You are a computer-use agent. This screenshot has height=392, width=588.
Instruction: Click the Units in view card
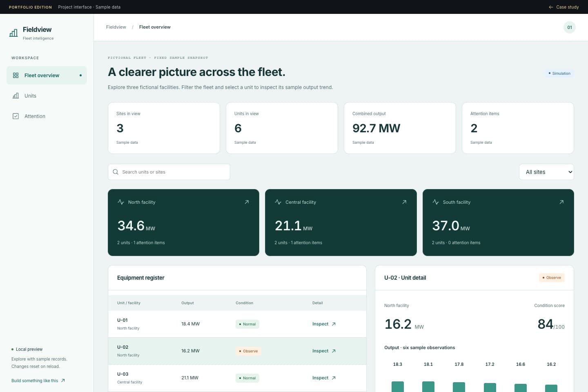pos(282,128)
